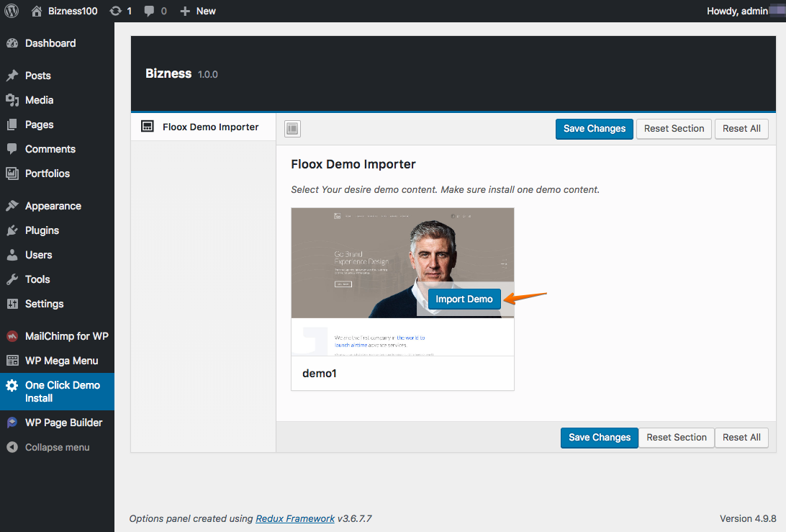786x532 pixels.
Task: Click the MailChimp for WP icon
Action: [12, 336]
